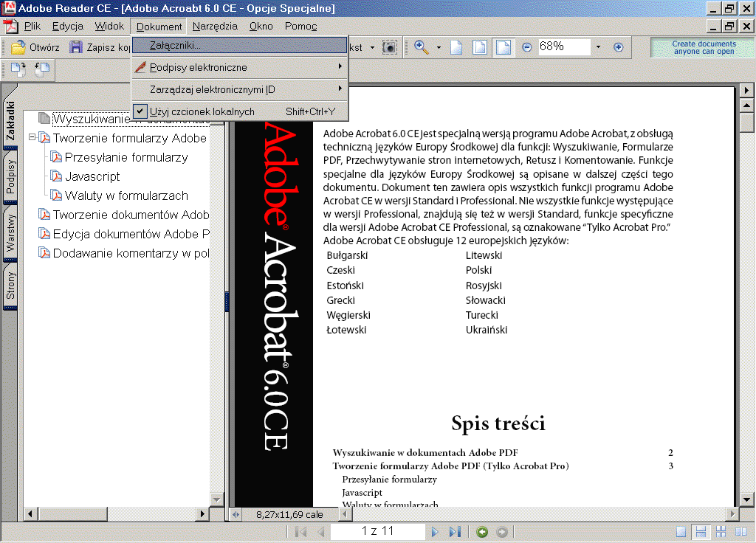Select the facing pages layout icon
Viewport: 756px width, 543px height.
(741, 532)
